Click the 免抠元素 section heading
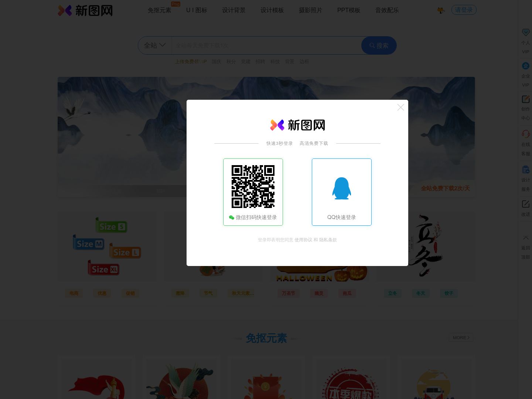532x399 pixels. 266,338
